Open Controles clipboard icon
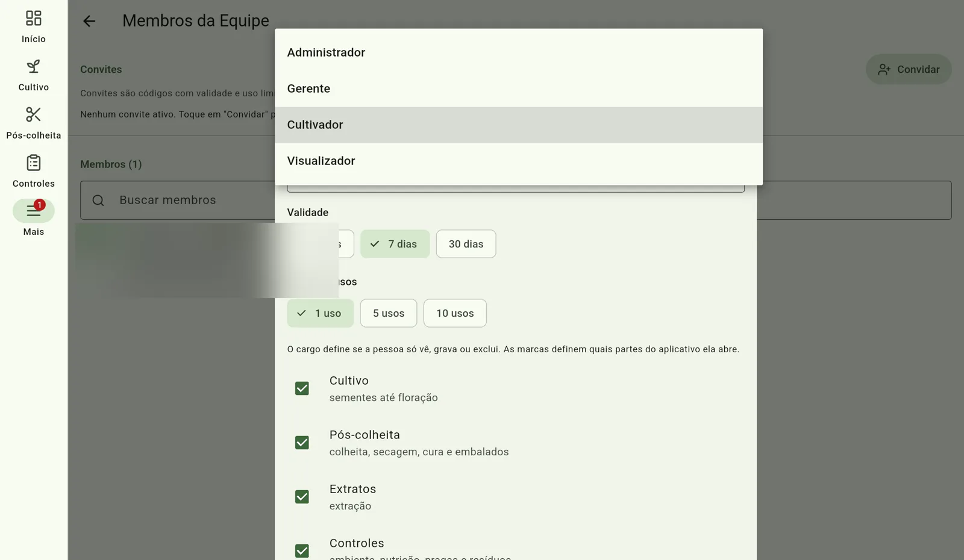This screenshot has width=964, height=560. [34, 163]
